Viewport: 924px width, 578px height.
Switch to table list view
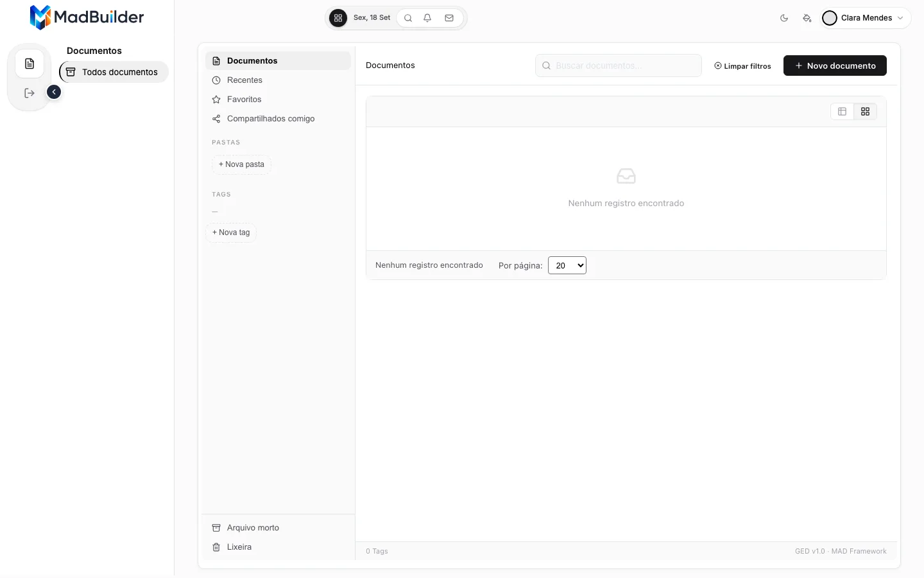pyautogui.click(x=843, y=112)
